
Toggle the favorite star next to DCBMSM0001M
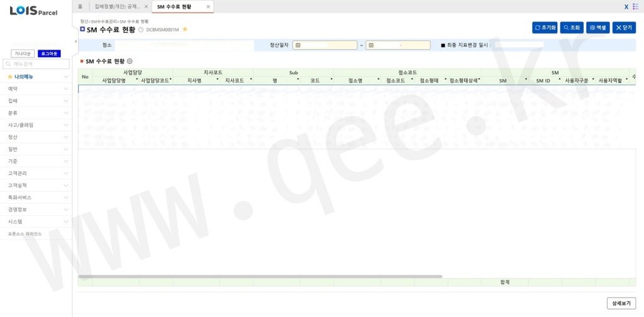coord(185,29)
